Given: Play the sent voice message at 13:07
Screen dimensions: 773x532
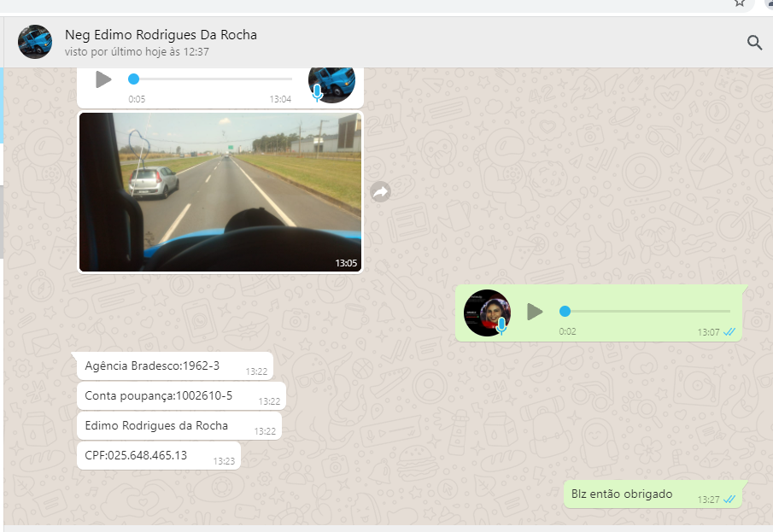Looking at the screenshot, I should pos(535,312).
